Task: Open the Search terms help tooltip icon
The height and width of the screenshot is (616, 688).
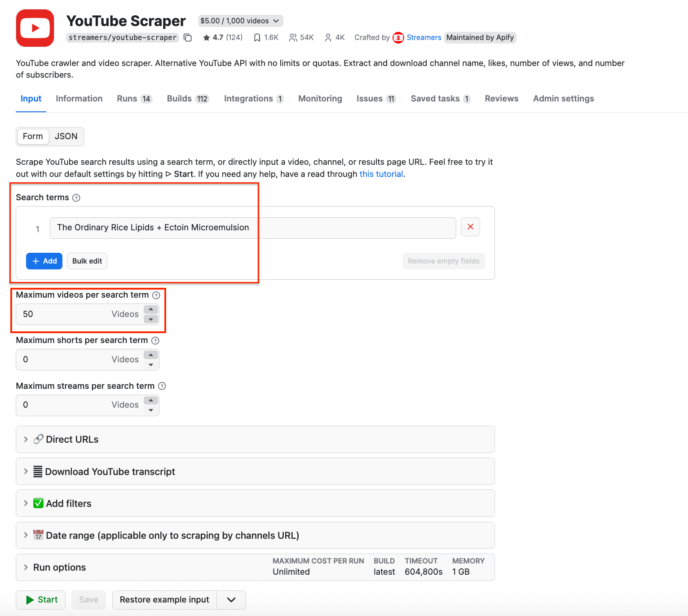Action: click(x=76, y=198)
